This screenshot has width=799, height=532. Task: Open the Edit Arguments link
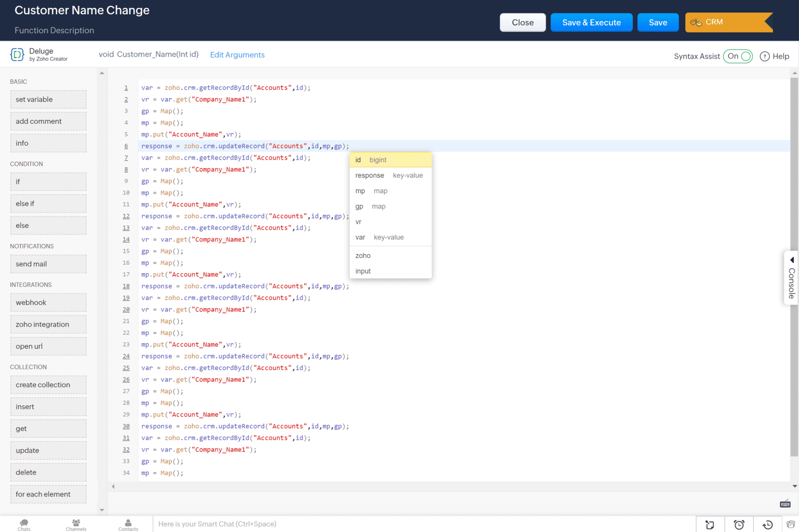pos(237,55)
